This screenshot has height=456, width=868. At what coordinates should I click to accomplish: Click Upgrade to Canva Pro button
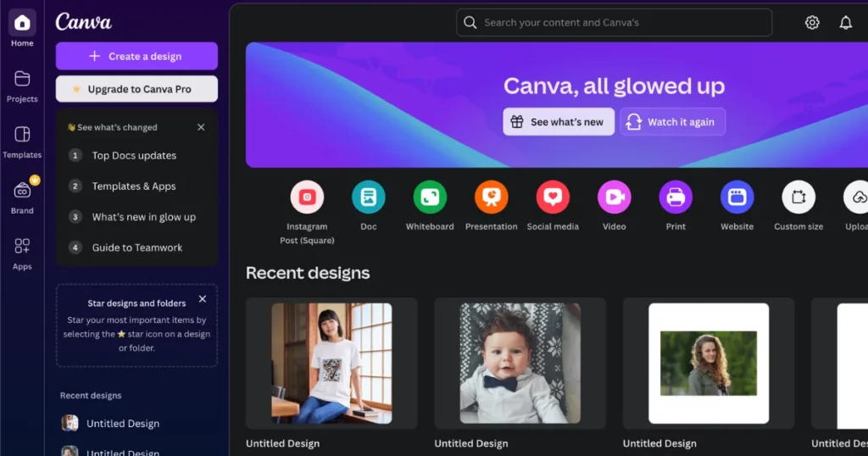[x=136, y=89]
